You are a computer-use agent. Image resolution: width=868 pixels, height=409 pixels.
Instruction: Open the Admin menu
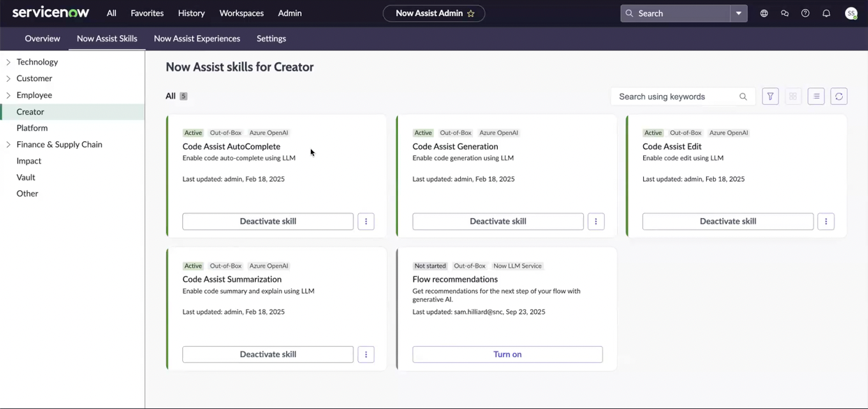(290, 13)
